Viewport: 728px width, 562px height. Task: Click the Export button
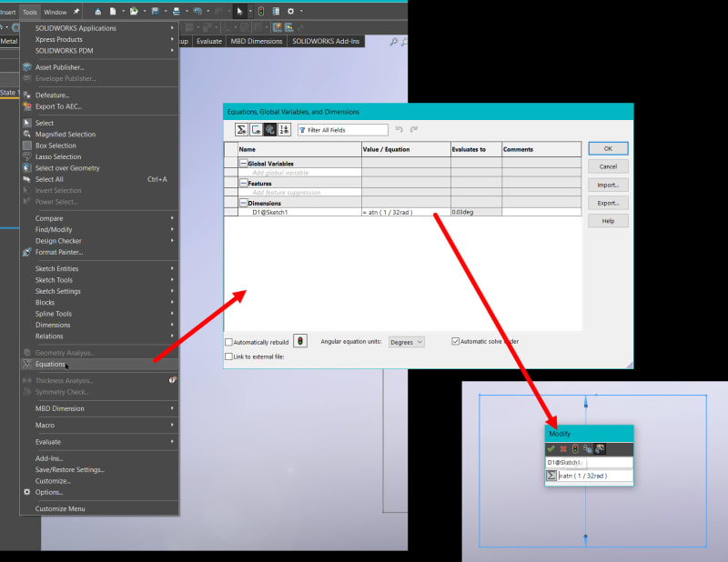[608, 203]
